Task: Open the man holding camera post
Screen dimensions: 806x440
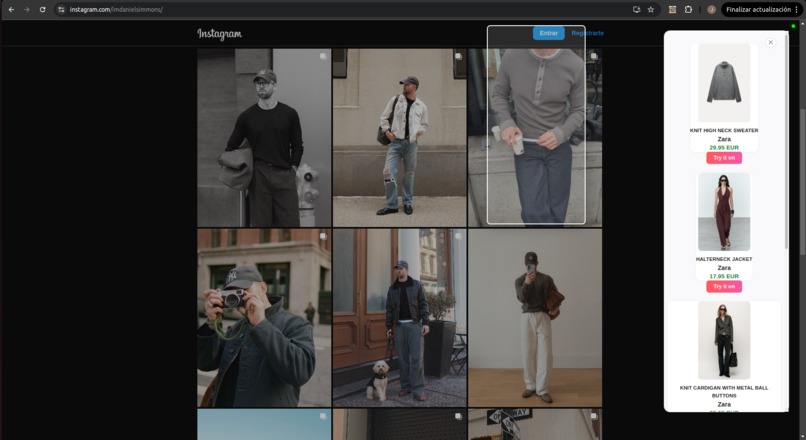Action: coord(264,318)
